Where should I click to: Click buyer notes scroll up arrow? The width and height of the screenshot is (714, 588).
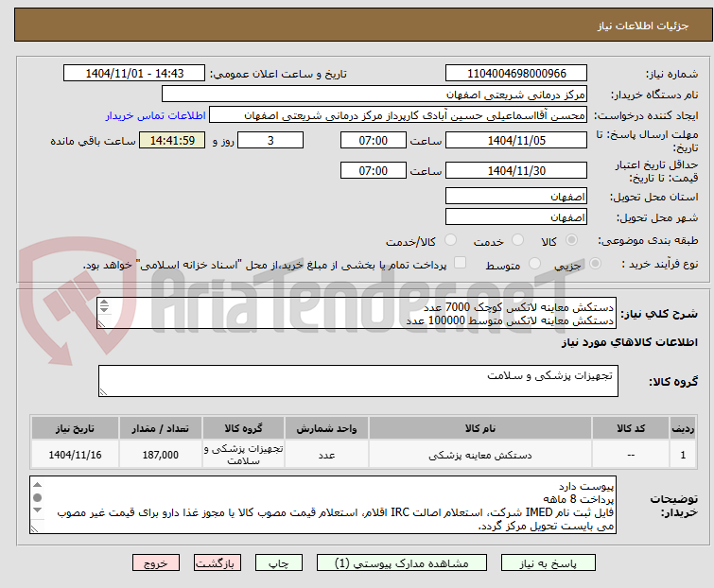38,485
